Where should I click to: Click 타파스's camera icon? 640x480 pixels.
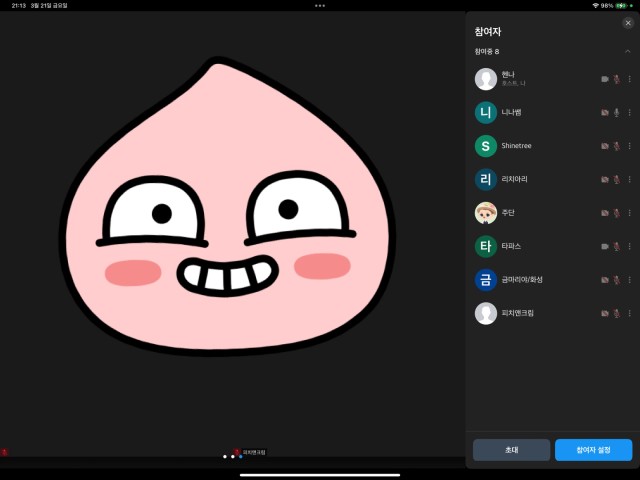click(x=604, y=246)
